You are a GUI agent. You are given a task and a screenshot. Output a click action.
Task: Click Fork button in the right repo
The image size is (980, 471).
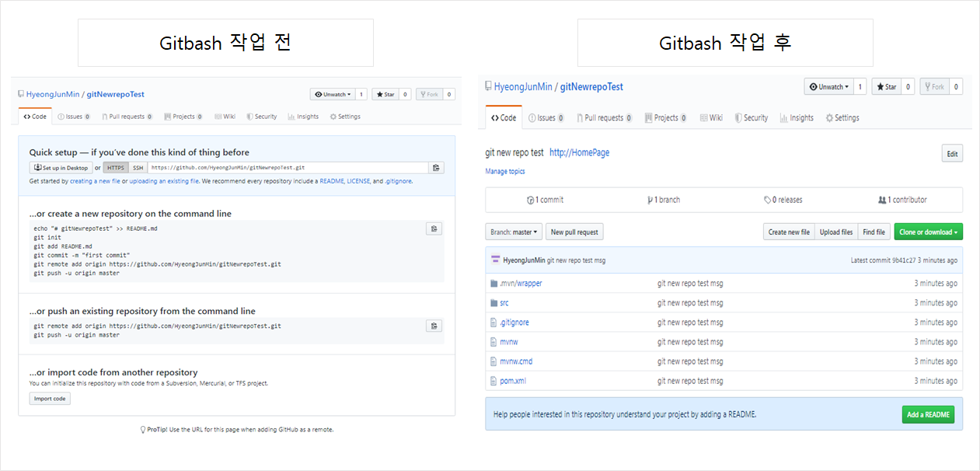934,87
